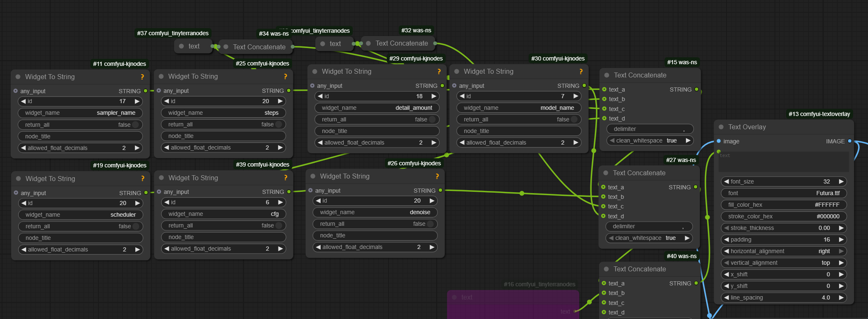Viewport: 868px width, 319px height.
Task: Open help for Widget To String node #25
Action: point(285,76)
